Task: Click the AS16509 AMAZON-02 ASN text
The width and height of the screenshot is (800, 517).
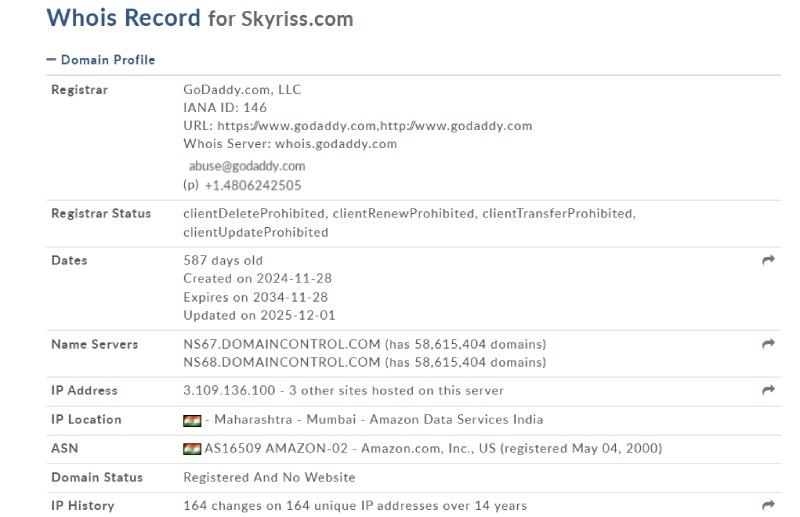Action: point(276,449)
